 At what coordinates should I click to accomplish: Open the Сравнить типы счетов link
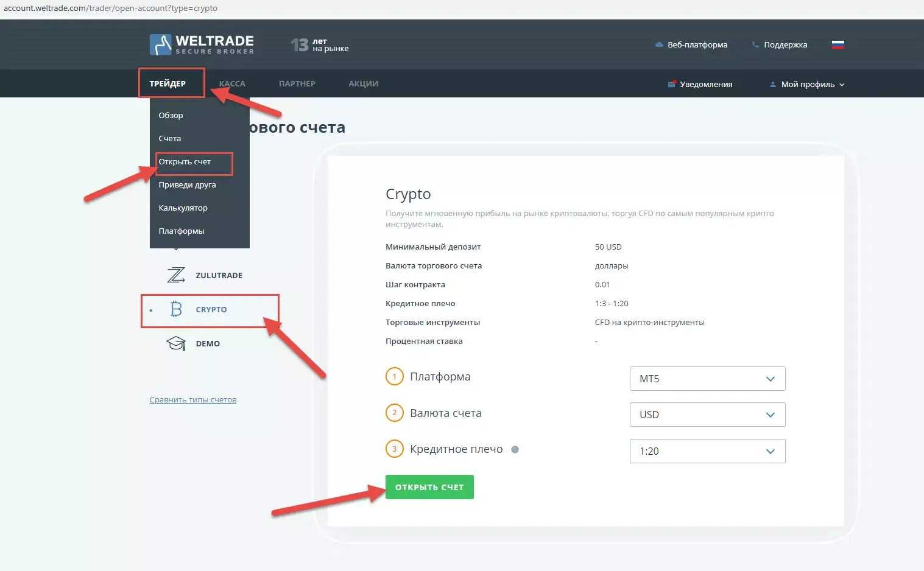click(x=193, y=400)
